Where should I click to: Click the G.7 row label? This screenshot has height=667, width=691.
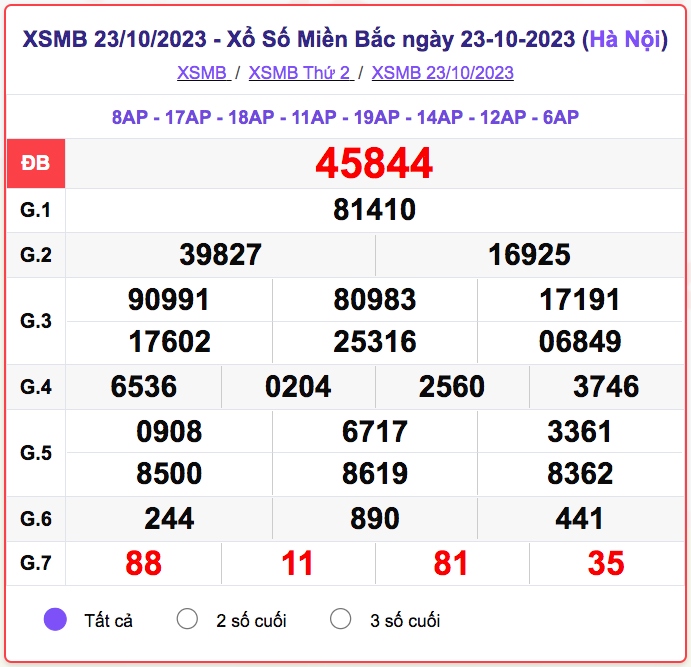click(x=36, y=563)
